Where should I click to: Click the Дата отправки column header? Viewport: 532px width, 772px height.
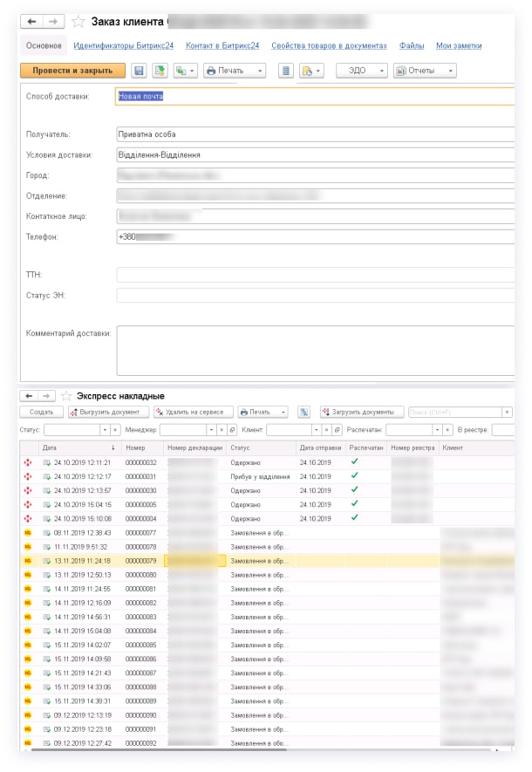pos(320,448)
